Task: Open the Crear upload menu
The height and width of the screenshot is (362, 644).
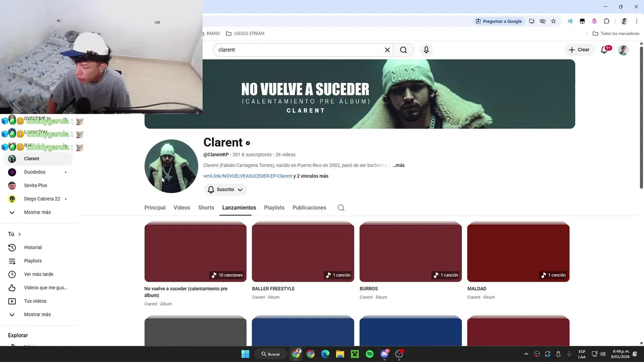Action: pos(579,50)
